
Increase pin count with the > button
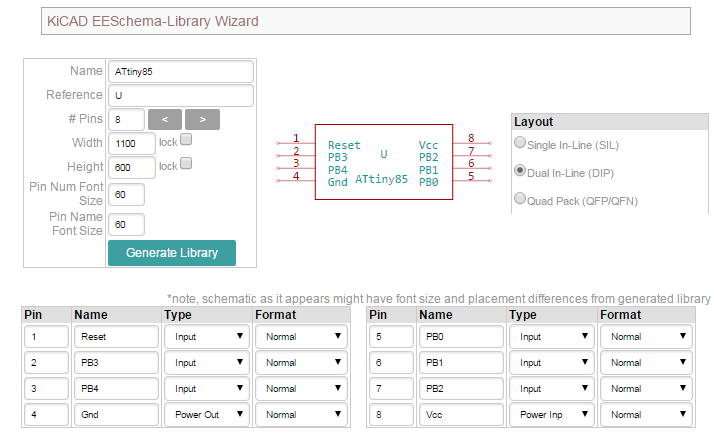(x=203, y=119)
